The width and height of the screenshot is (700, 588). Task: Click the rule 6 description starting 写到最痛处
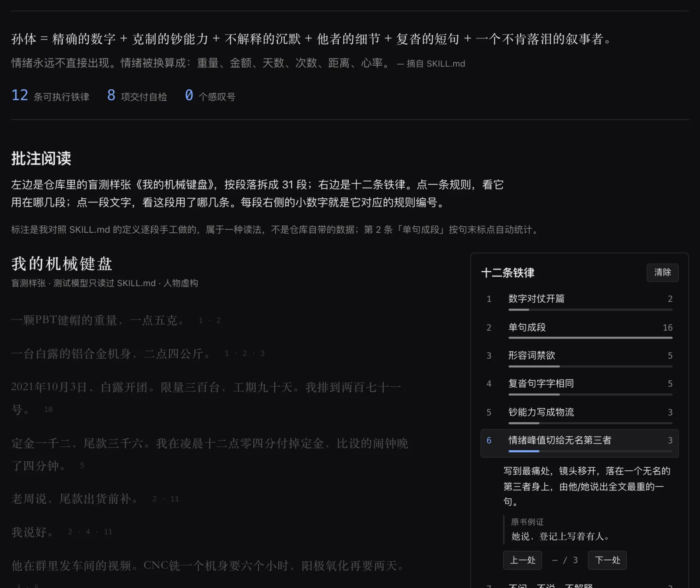(x=587, y=486)
